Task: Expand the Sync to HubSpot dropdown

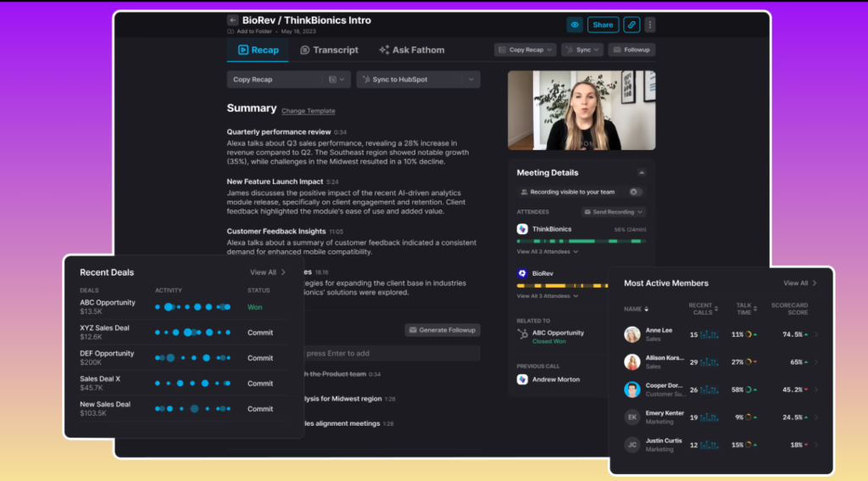Action: (470, 80)
